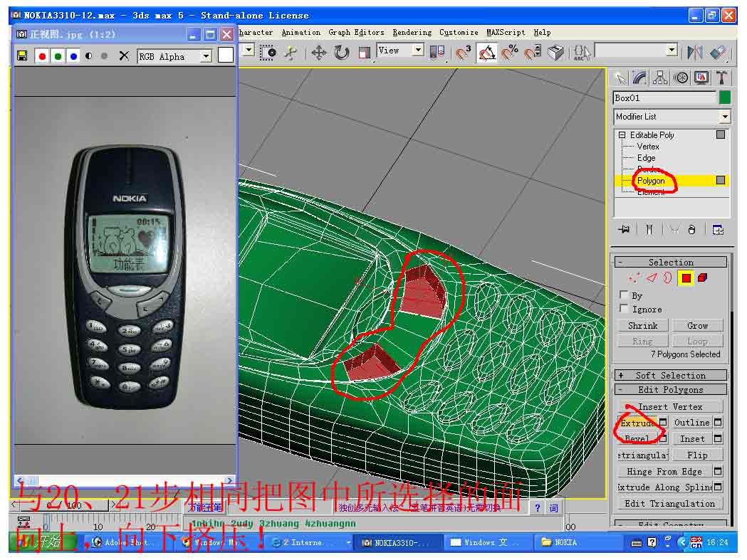Image resolution: width=747 pixels, height=560 pixels.
Task: Select Element sub-object mode red cube icon
Action: pyautogui.click(x=702, y=278)
